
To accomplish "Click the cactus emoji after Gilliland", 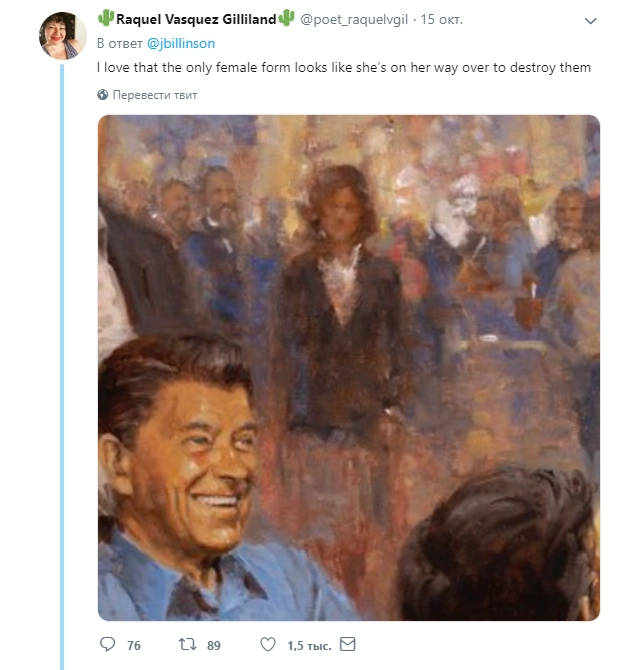I will click(x=288, y=19).
